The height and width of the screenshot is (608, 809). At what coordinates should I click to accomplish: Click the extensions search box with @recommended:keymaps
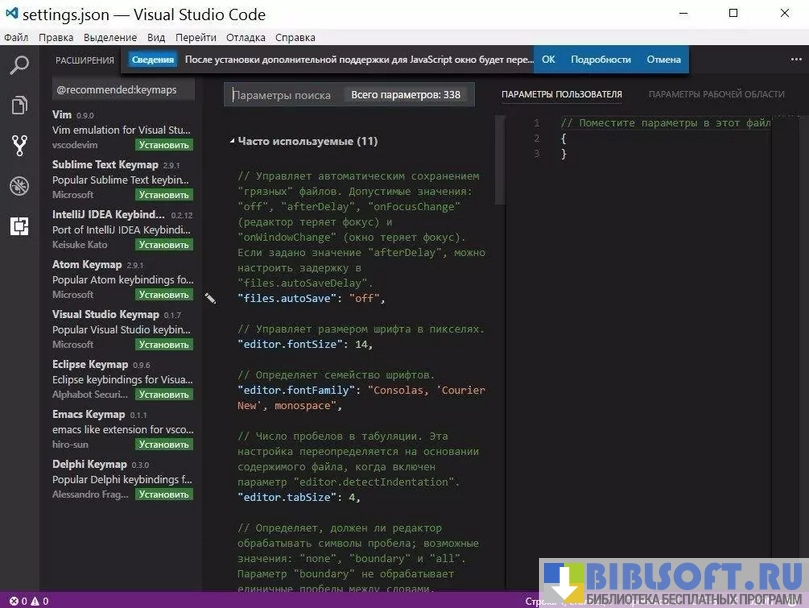pyautogui.click(x=120, y=90)
